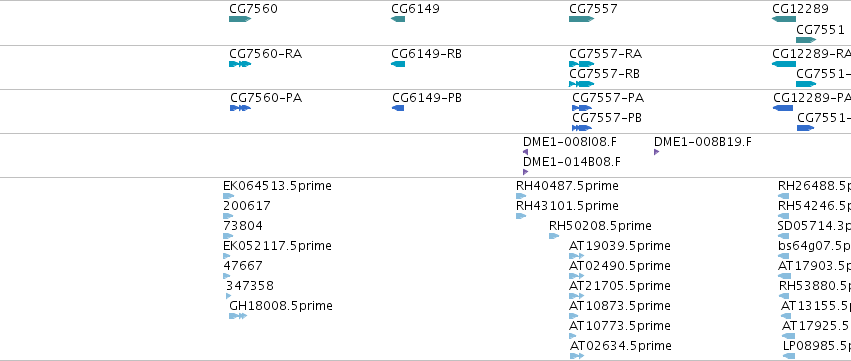Open the AT19039.5prime EST label

pos(620,246)
